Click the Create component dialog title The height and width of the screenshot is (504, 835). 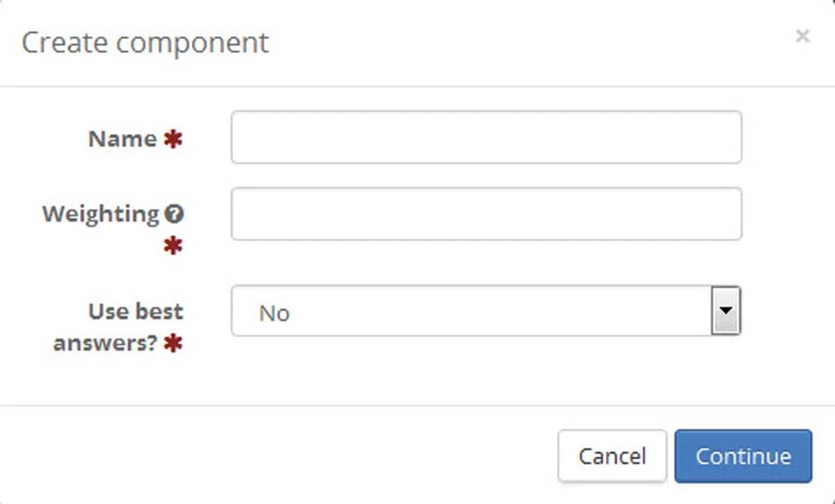[146, 42]
